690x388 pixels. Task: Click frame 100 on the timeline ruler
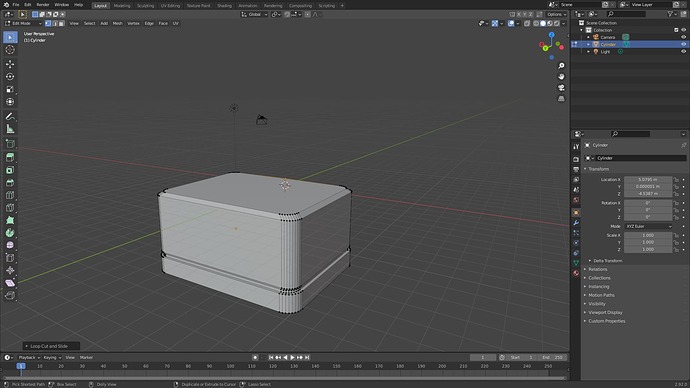tap(230, 366)
